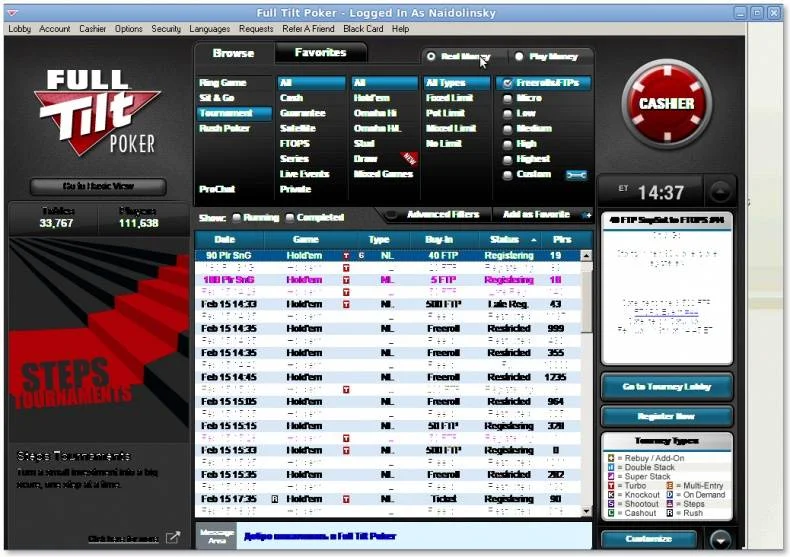Enable the Low buy-in filter
This screenshot has width=790, height=557.
click(508, 114)
